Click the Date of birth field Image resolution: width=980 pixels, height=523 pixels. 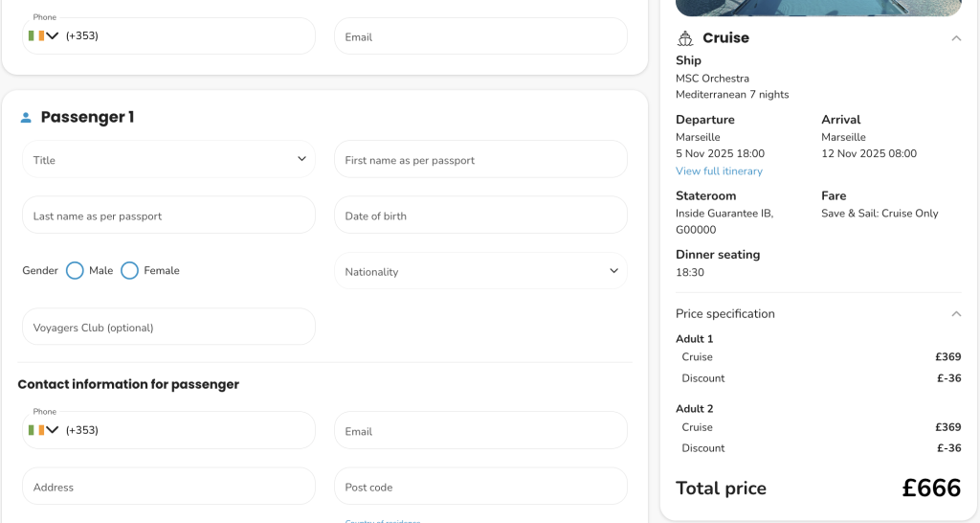(480, 215)
